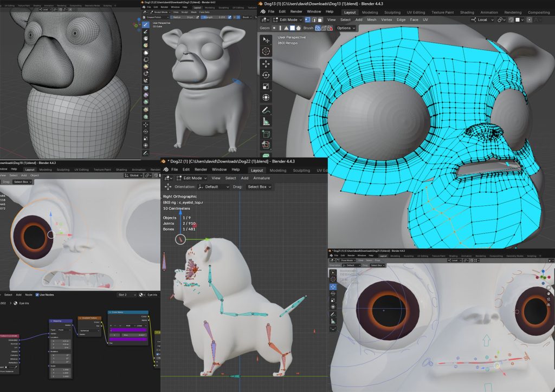The height and width of the screenshot is (392, 555).
Task: Open UV Editing workspace tab in Dog13 window
Action: (416, 12)
